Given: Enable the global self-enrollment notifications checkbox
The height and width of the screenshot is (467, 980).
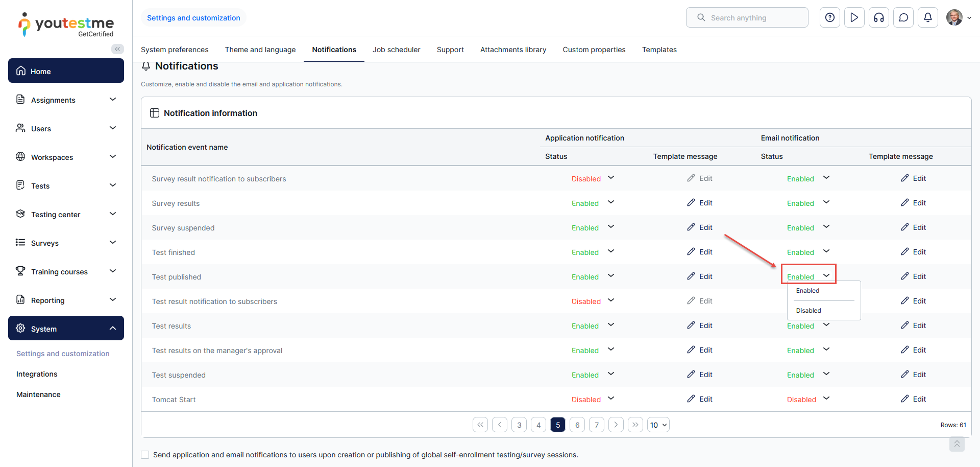Looking at the screenshot, I should (x=145, y=455).
